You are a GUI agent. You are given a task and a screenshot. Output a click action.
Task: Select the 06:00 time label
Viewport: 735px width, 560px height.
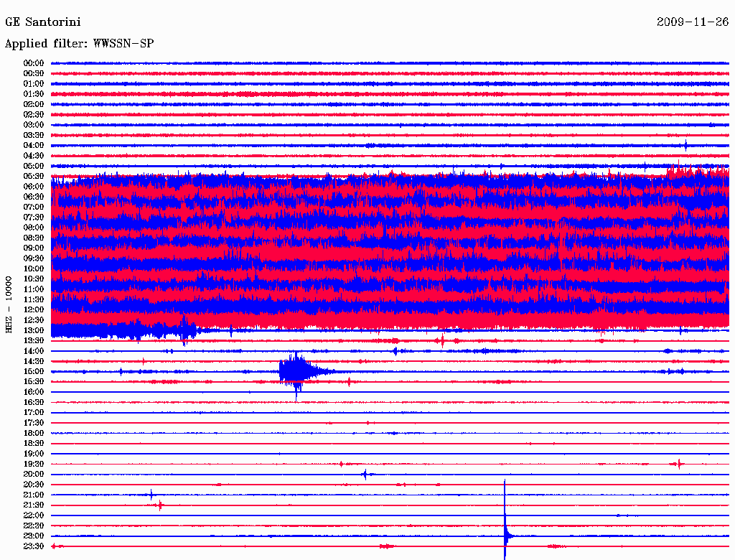[x=34, y=187]
